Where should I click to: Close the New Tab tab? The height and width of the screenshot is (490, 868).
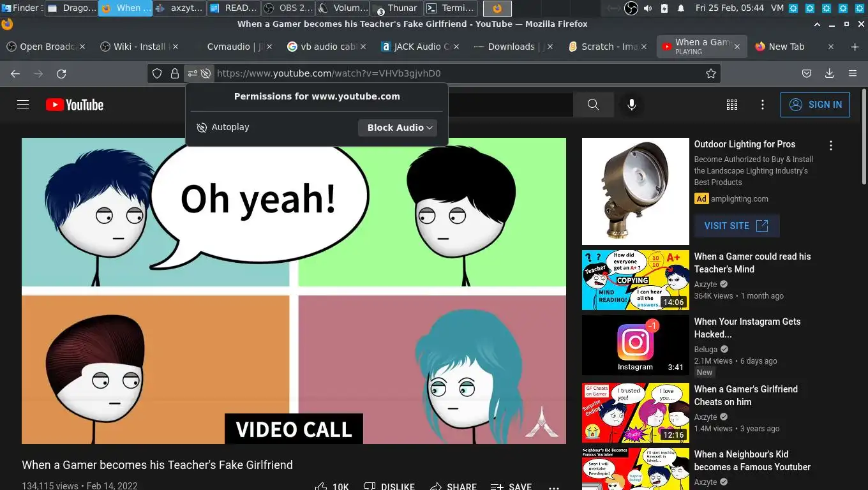pos(831,47)
